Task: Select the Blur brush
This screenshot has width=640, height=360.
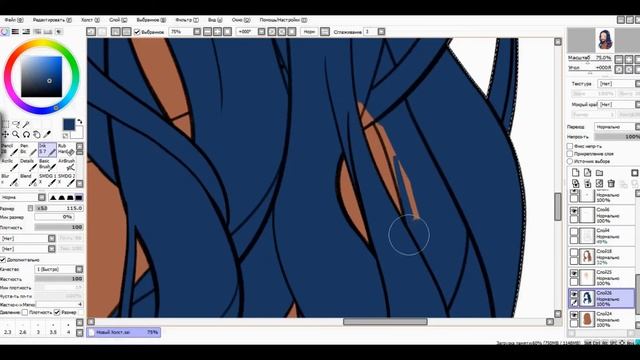Action: click(10, 180)
